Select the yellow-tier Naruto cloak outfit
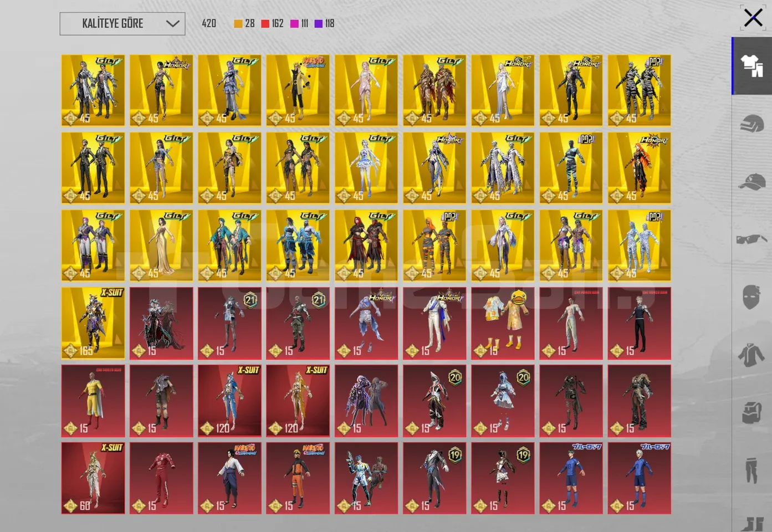The width and height of the screenshot is (772, 532). [298, 90]
